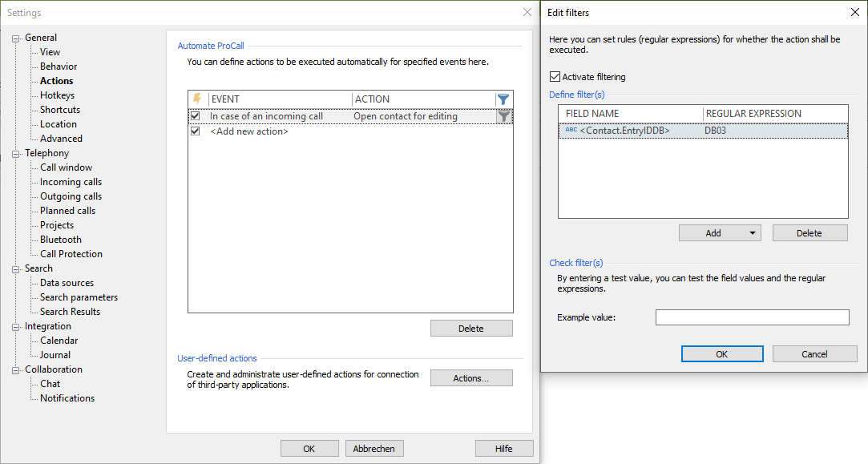Select Hotkeys in the settings tree
The image size is (868, 464).
pos(57,95)
